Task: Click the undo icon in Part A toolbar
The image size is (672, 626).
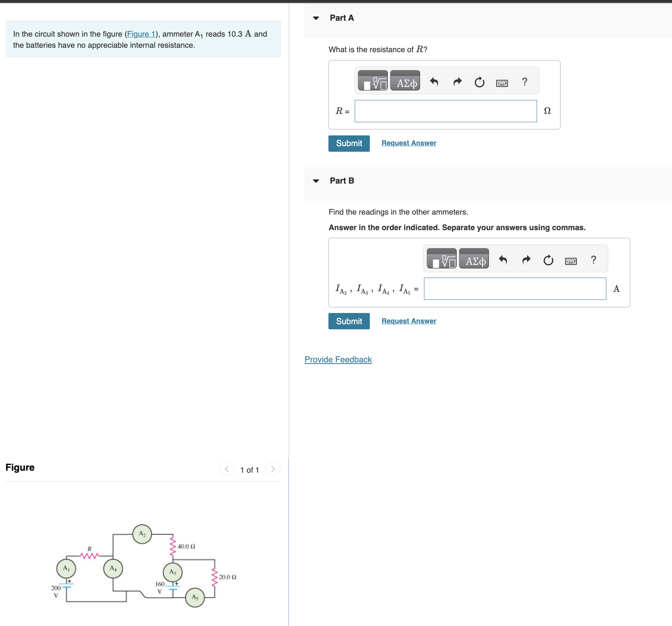Action: (x=434, y=81)
